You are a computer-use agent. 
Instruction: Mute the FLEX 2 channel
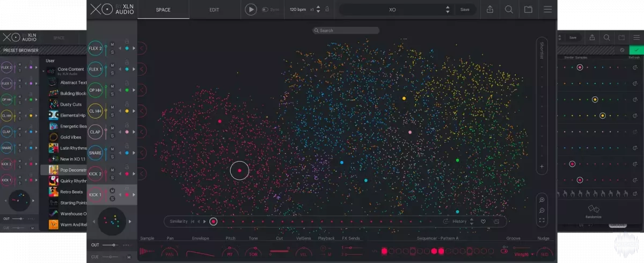point(112,45)
